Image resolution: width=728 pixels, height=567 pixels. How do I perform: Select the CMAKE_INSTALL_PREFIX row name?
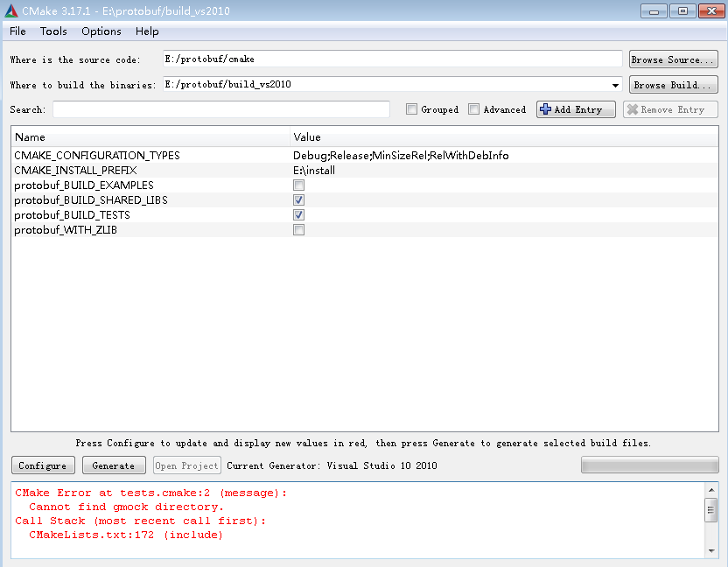[x=75, y=171]
